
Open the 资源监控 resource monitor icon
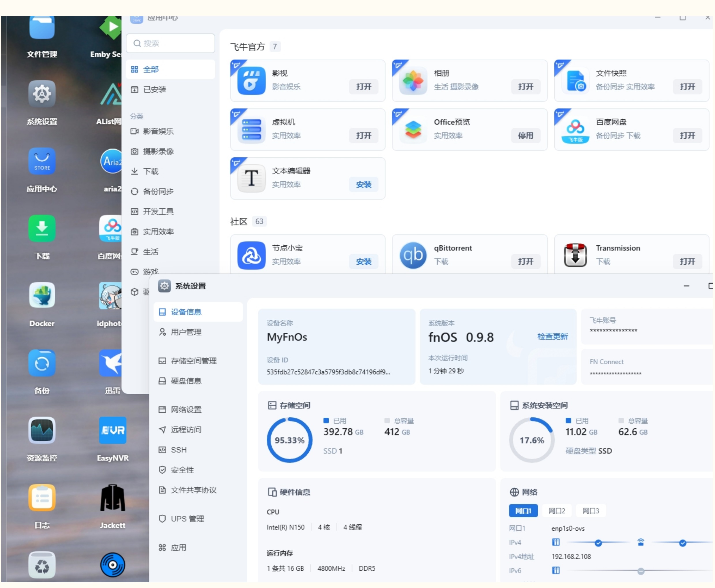pyautogui.click(x=42, y=430)
